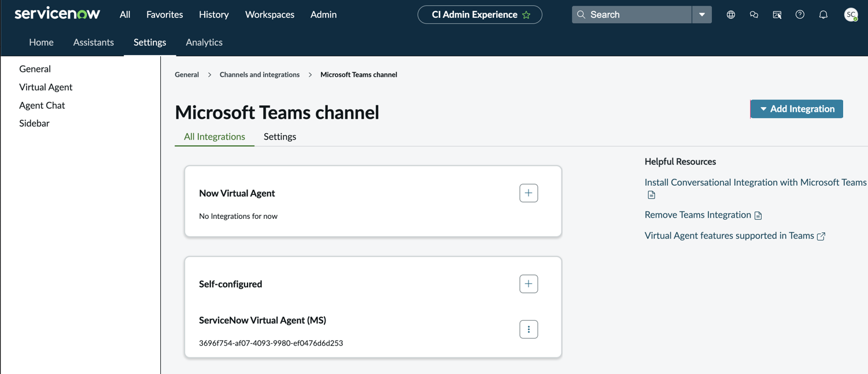Click document icon beside Remove Teams Integration
The width and height of the screenshot is (868, 374).
(x=758, y=215)
